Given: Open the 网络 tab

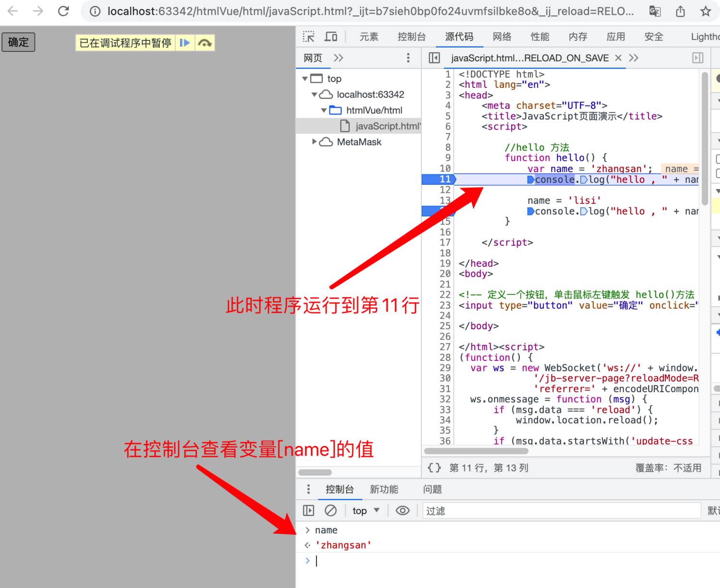Looking at the screenshot, I should pos(502,36).
